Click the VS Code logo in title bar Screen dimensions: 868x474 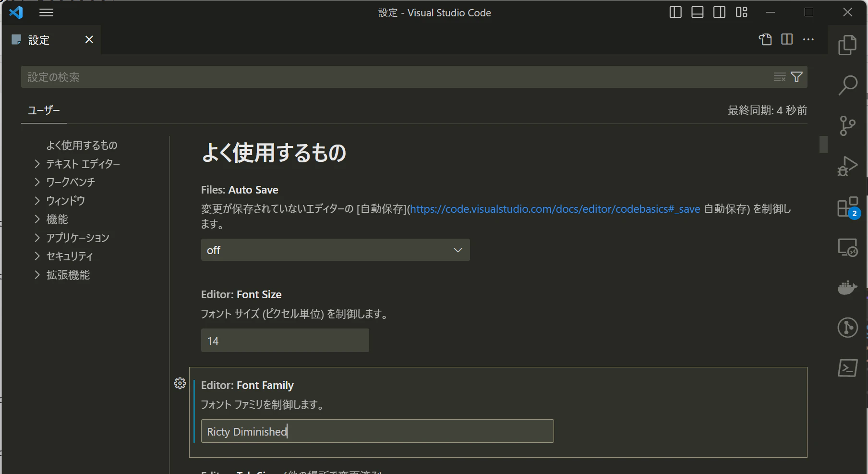coord(16,12)
